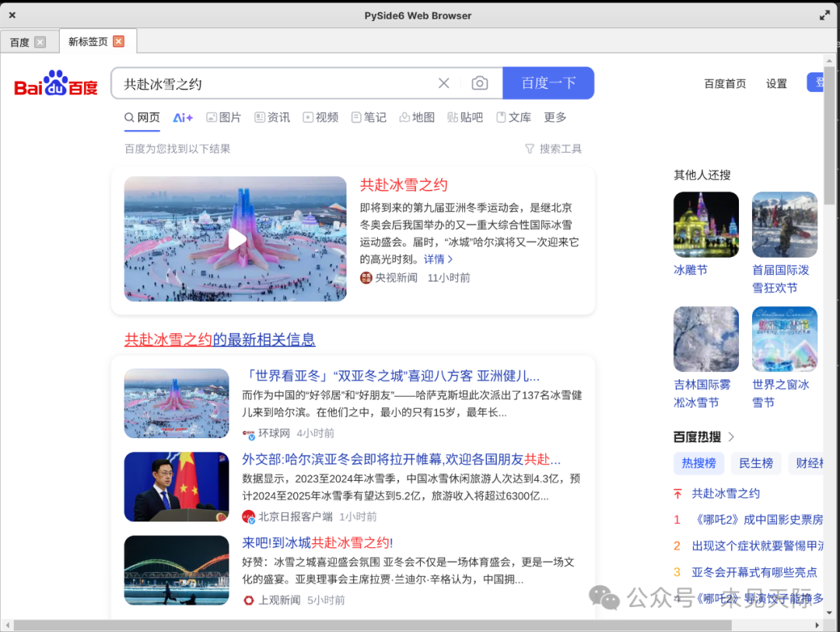Open 世界之窗冰雪节 image
The height and width of the screenshot is (632, 840).
(785, 339)
